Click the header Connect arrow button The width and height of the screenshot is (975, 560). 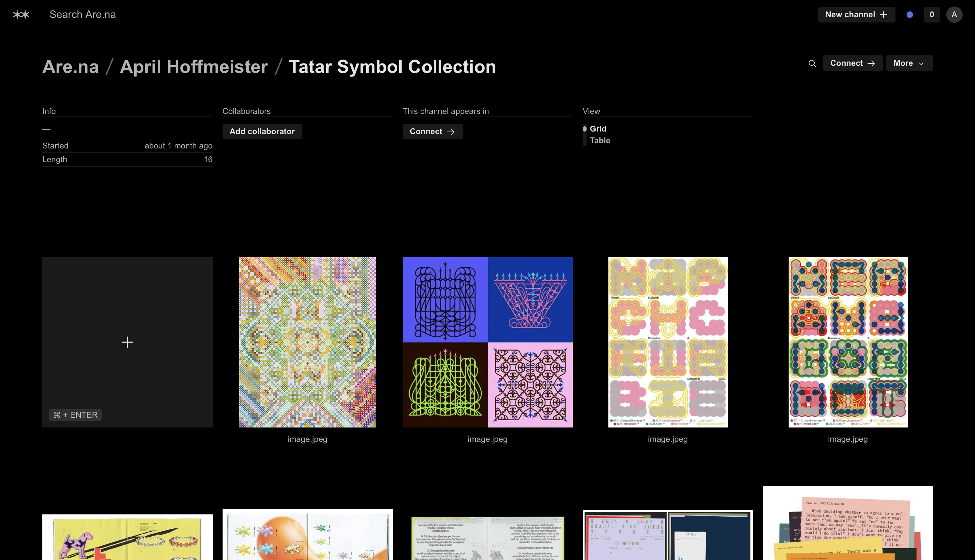[852, 63]
